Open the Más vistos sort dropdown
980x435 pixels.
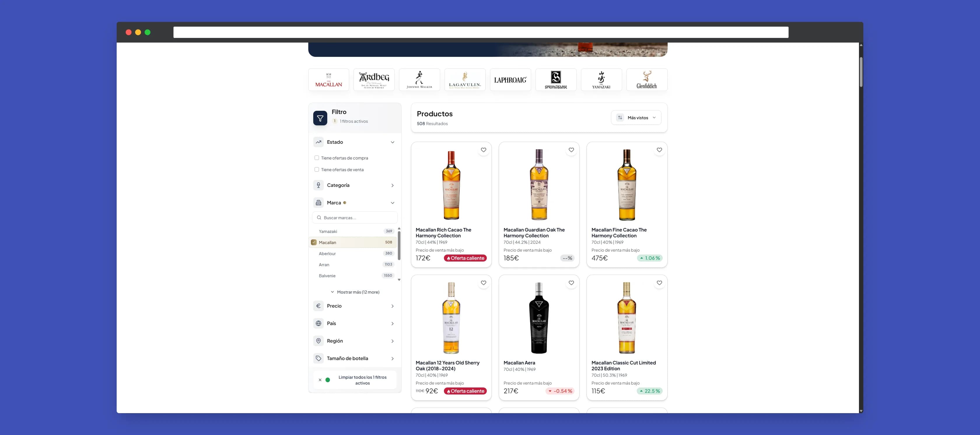click(636, 117)
